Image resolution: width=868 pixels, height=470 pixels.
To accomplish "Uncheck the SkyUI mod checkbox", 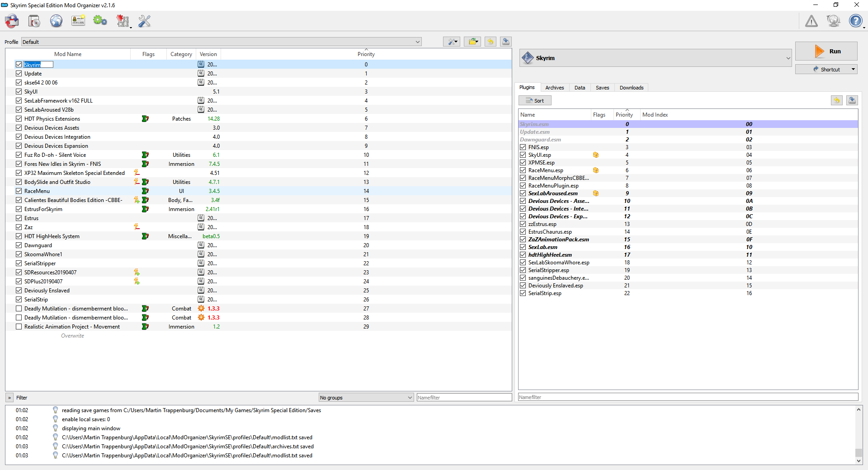I will click(x=19, y=92).
